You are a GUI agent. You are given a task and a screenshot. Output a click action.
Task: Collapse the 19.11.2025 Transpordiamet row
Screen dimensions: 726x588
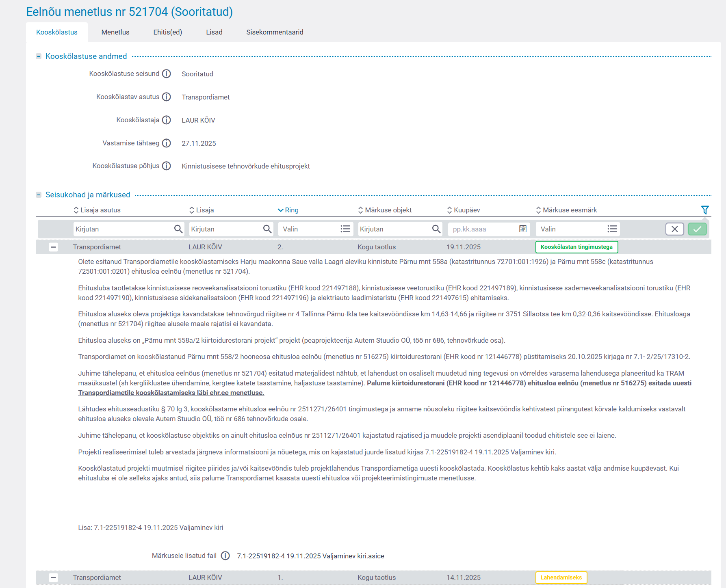pos(53,247)
